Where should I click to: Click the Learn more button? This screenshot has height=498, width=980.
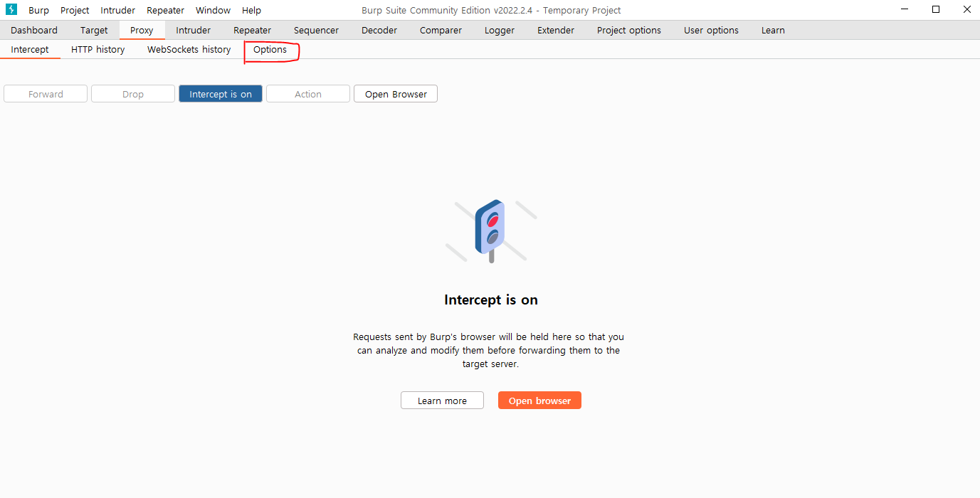[x=442, y=401]
